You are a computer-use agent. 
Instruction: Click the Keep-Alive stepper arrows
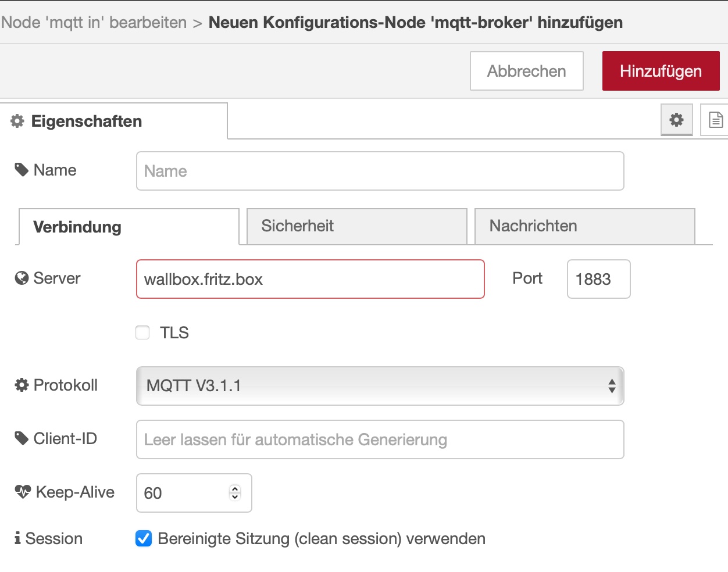click(x=235, y=493)
